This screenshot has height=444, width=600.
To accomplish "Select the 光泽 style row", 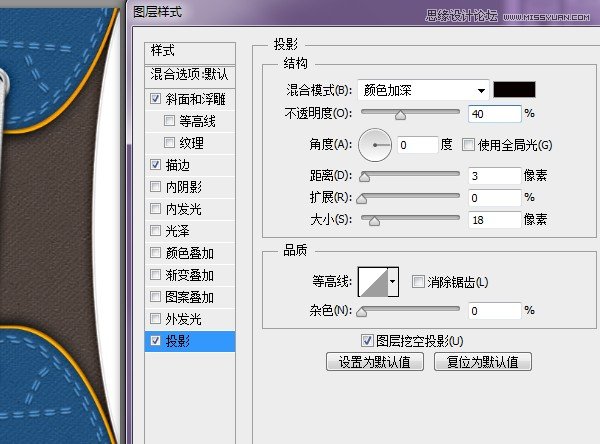I will pyautogui.click(x=190, y=231).
